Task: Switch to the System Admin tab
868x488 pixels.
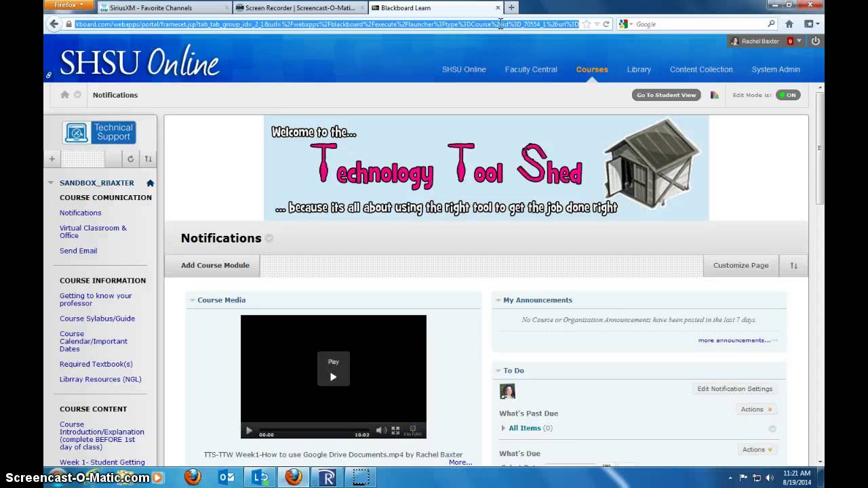Action: click(776, 69)
